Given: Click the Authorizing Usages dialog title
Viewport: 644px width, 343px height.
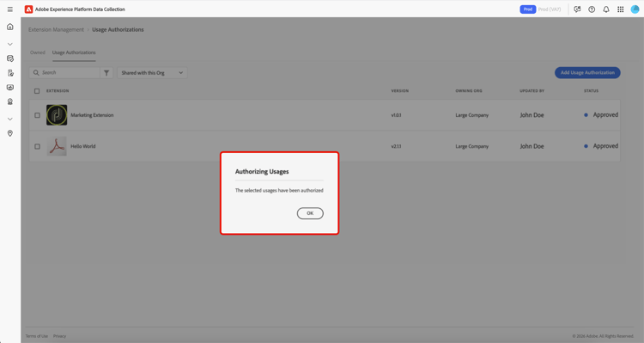Looking at the screenshot, I should (262, 172).
